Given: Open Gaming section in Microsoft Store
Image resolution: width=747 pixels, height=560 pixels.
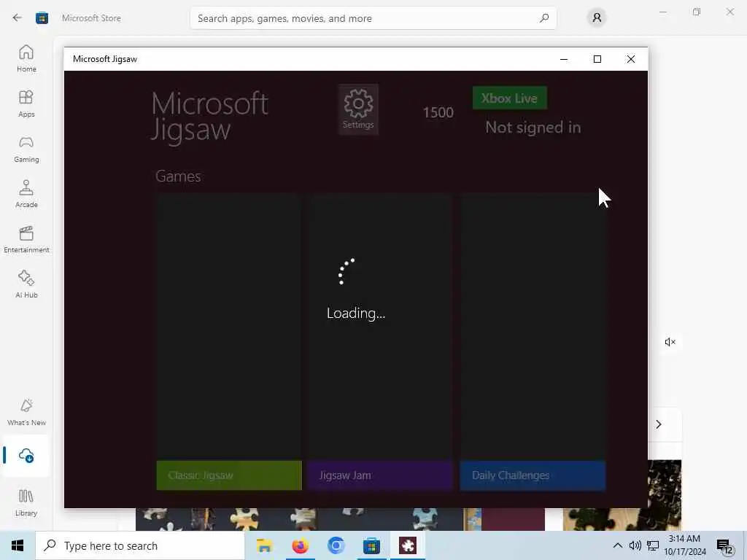Looking at the screenshot, I should (x=26, y=149).
